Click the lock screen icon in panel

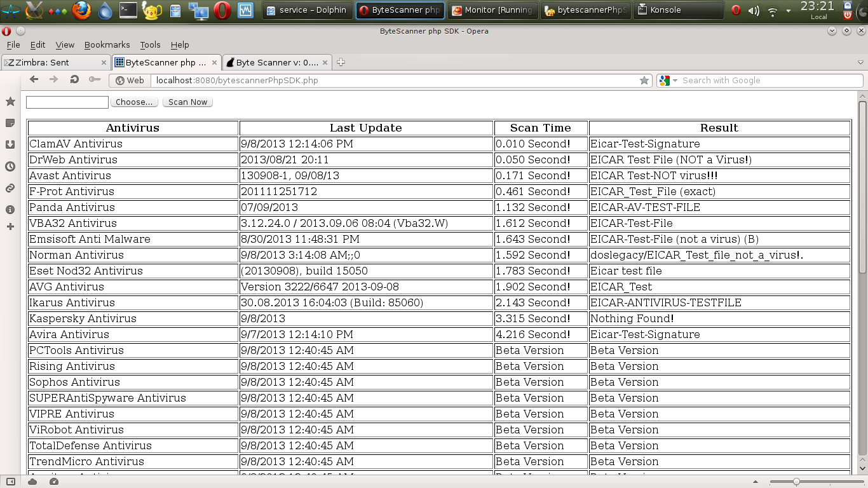click(848, 5)
